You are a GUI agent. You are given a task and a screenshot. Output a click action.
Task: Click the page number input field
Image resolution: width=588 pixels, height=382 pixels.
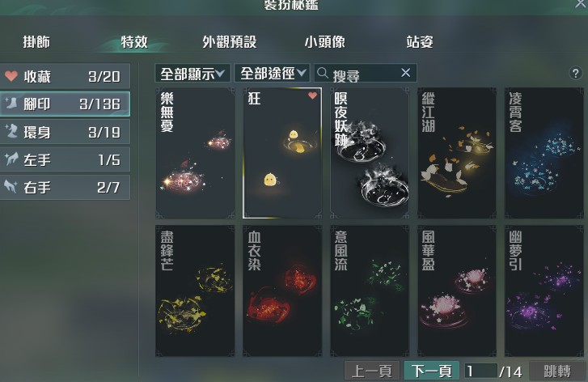coord(480,371)
